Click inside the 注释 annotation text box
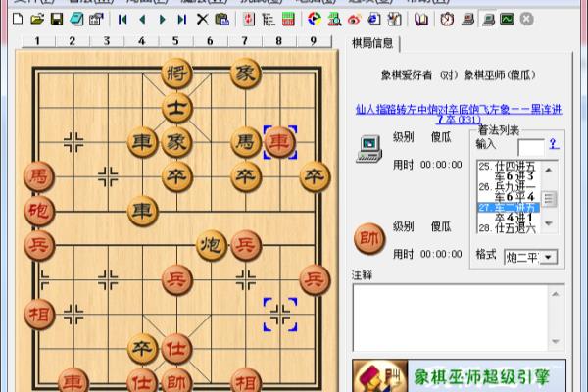This screenshot has width=588, height=392. pos(451,318)
